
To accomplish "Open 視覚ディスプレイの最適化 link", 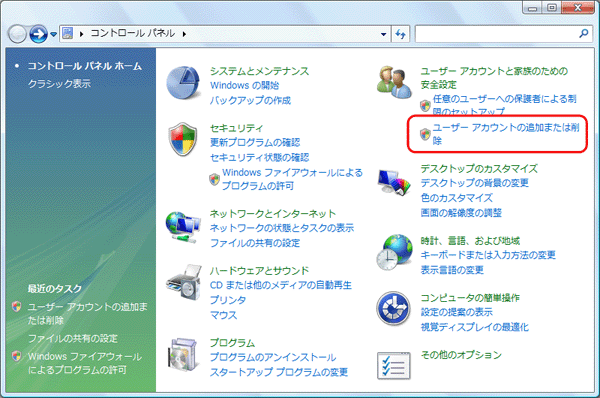I will click(x=474, y=327).
